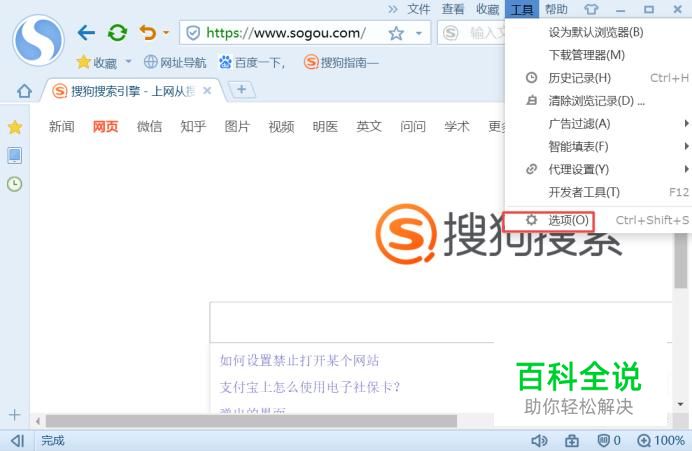Viewport: 692px width, 451px height.
Task: Click the Sogou search engine icon in search box
Action: (x=451, y=33)
